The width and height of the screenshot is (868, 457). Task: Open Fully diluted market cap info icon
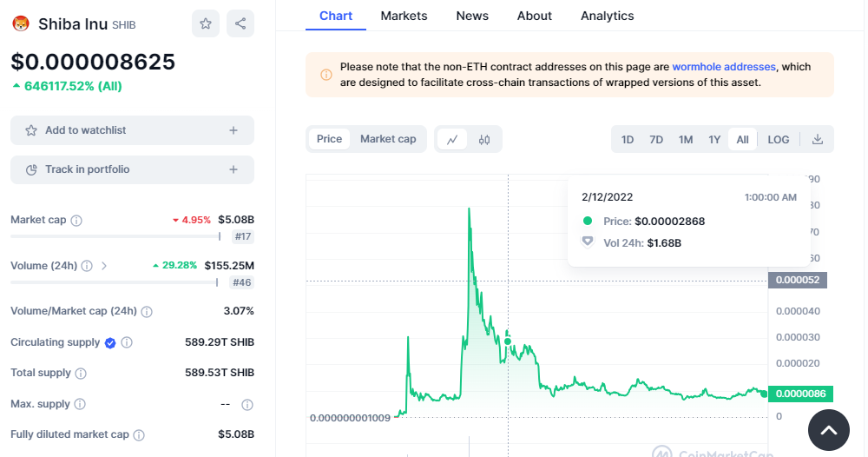(139, 435)
